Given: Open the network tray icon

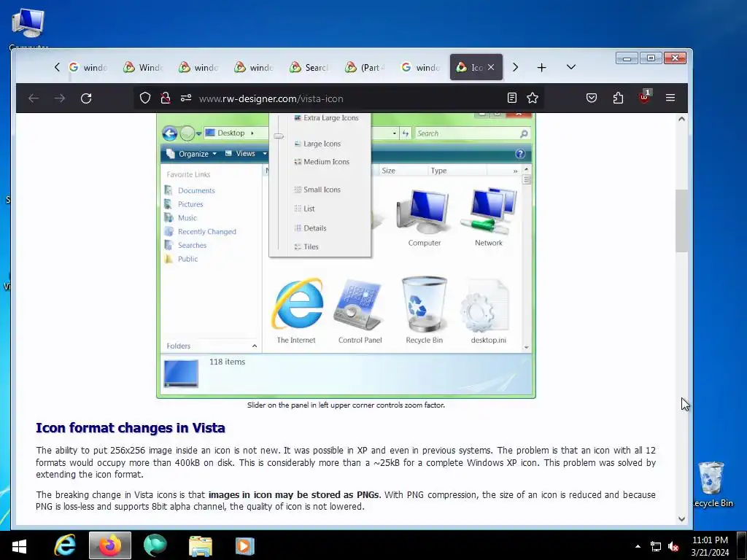Looking at the screenshot, I should pos(656,547).
